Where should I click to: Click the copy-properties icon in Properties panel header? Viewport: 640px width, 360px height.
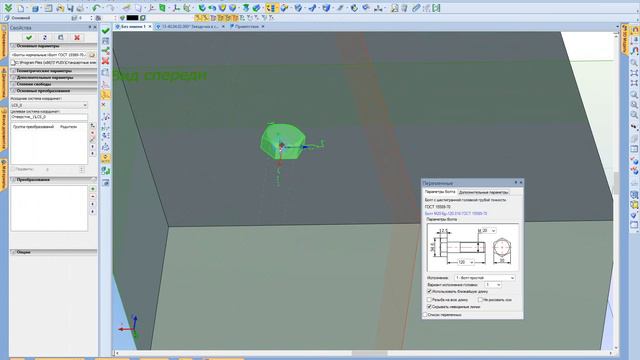(61, 38)
